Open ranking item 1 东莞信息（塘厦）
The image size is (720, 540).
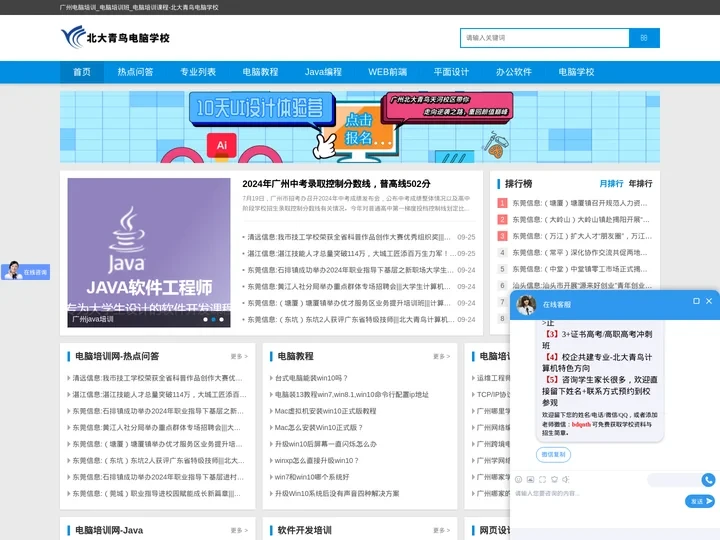[x=579, y=203]
